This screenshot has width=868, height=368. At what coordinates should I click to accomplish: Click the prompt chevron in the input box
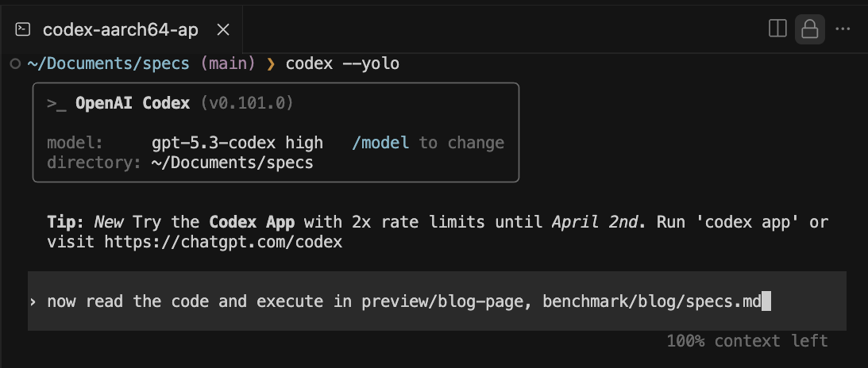[33, 301]
